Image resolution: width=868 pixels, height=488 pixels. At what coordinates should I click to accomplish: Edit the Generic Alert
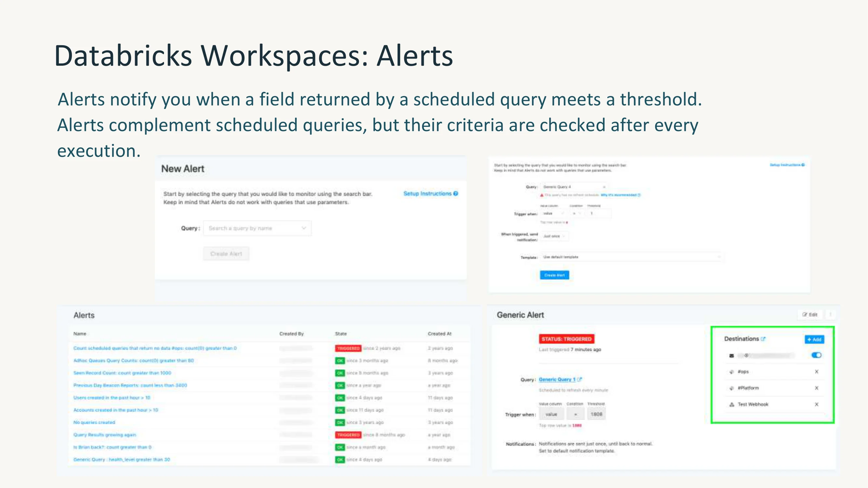[x=810, y=315]
